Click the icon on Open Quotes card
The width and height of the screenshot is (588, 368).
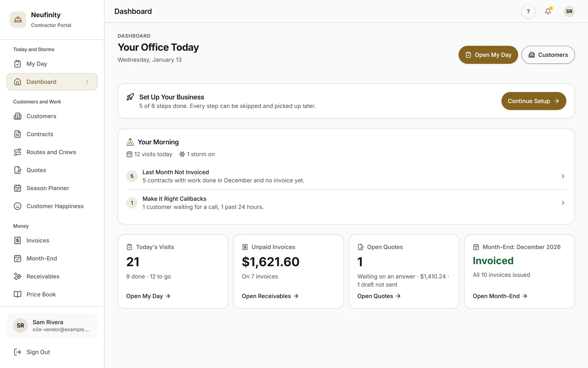tap(361, 247)
